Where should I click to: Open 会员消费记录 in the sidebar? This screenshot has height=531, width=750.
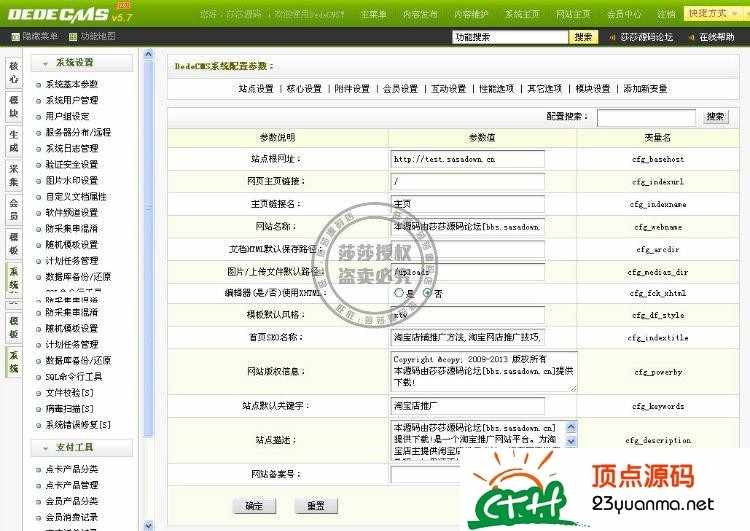tap(71, 517)
